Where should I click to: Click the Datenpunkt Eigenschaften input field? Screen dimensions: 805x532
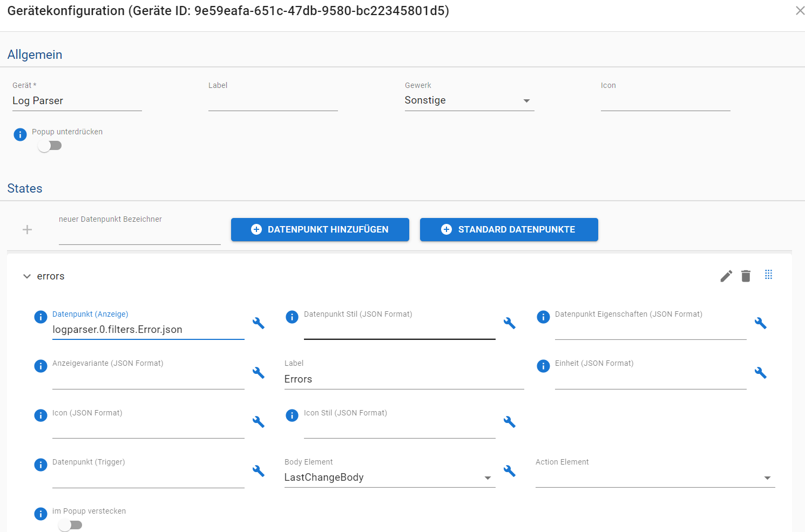[x=651, y=330]
